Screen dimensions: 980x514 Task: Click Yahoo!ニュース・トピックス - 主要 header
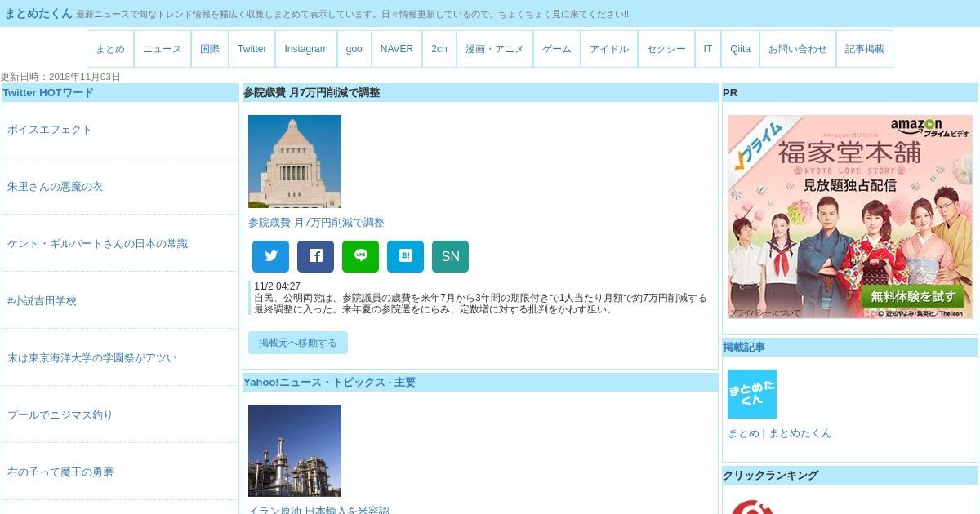click(x=330, y=383)
